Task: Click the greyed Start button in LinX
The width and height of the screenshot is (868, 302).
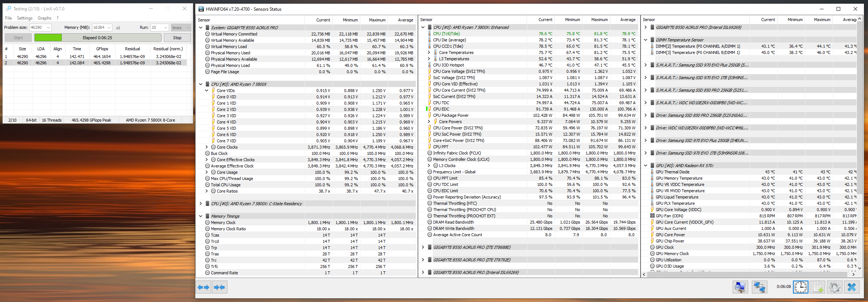Action: tap(18, 38)
